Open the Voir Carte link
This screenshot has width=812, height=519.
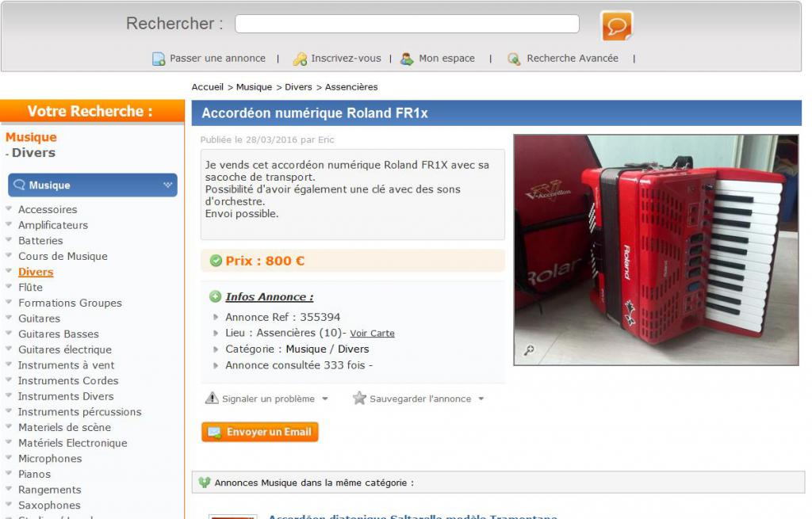pos(372,334)
